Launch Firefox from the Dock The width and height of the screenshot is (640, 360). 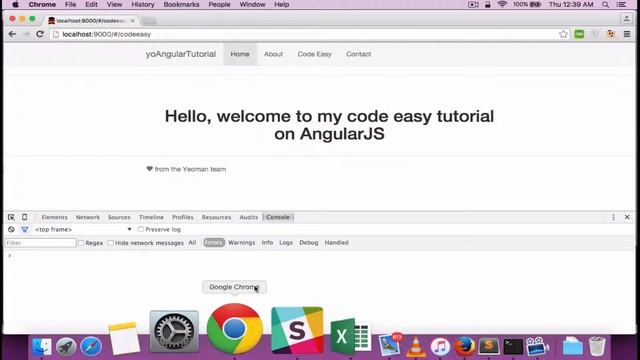(x=464, y=347)
